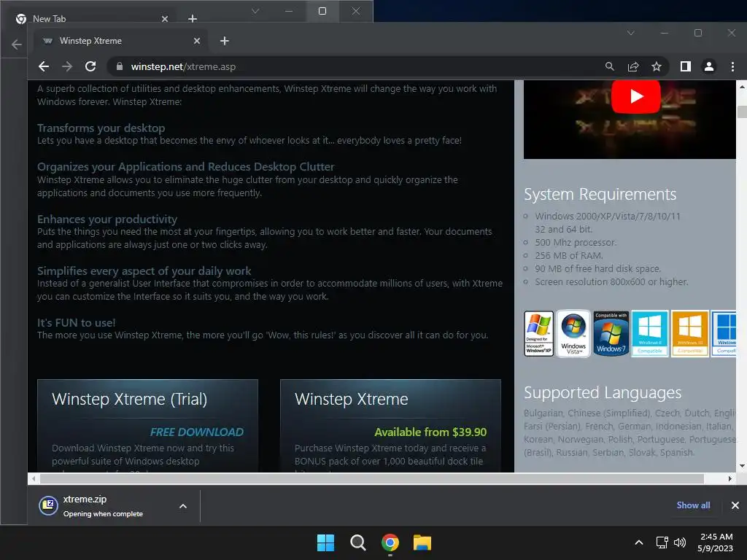Screen dimensions: 747x560
Task: Click the Windows XP compatibility badge
Action: click(539, 334)
